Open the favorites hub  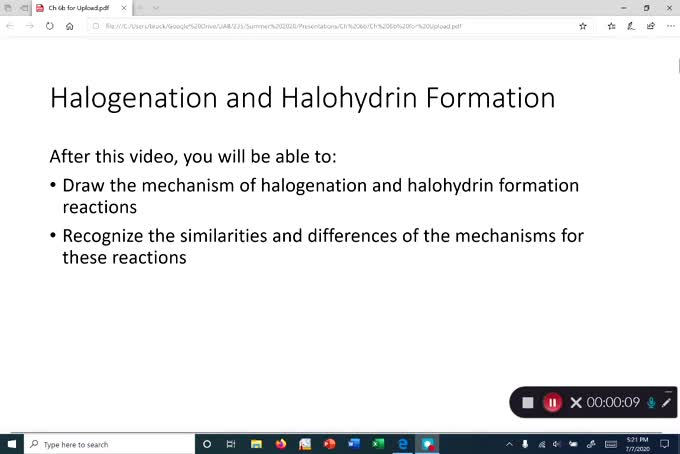[611, 26]
